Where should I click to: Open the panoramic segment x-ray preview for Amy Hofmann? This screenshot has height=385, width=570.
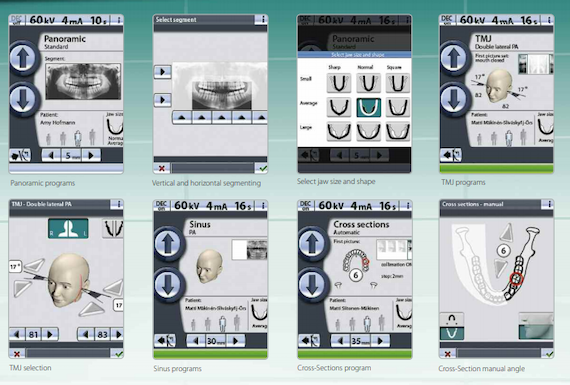(x=83, y=81)
